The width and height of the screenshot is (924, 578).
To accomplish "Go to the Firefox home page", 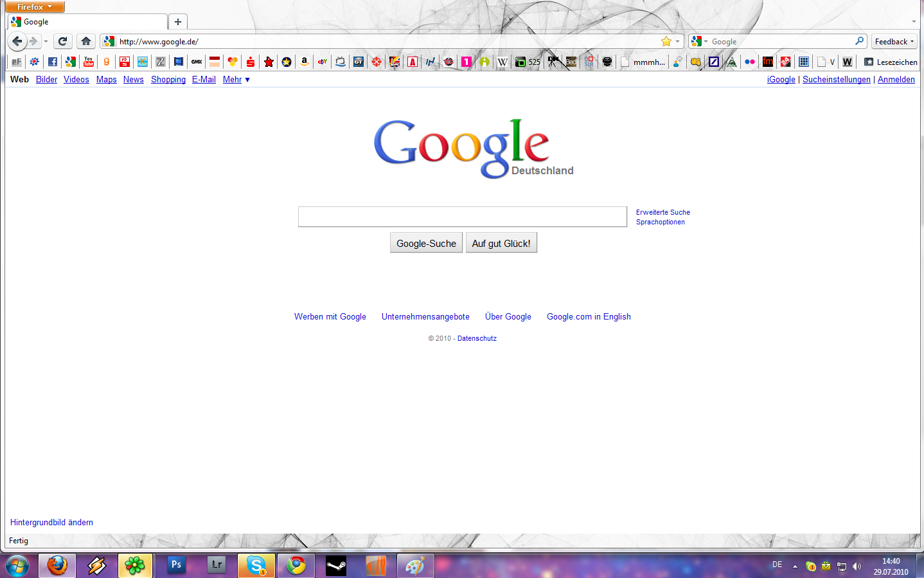I will pos(86,41).
